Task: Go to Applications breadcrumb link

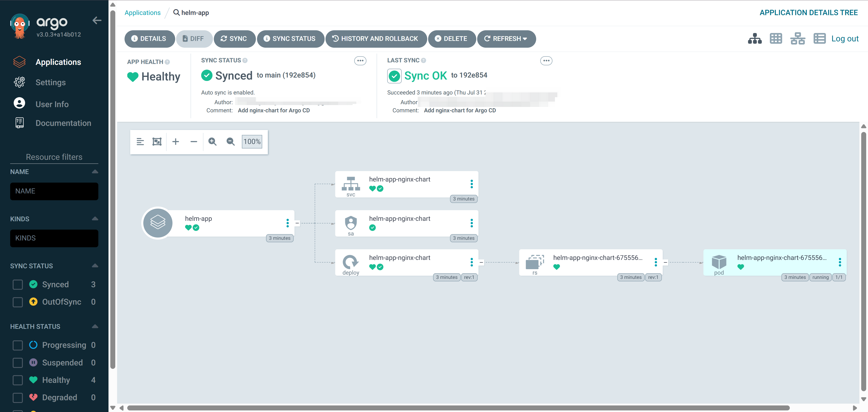Action: tap(143, 13)
